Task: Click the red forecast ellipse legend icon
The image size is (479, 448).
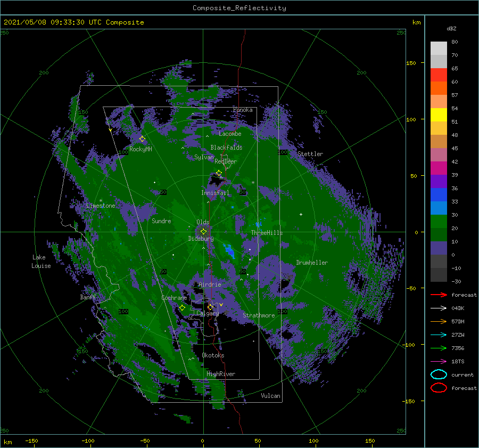Action: (439, 388)
